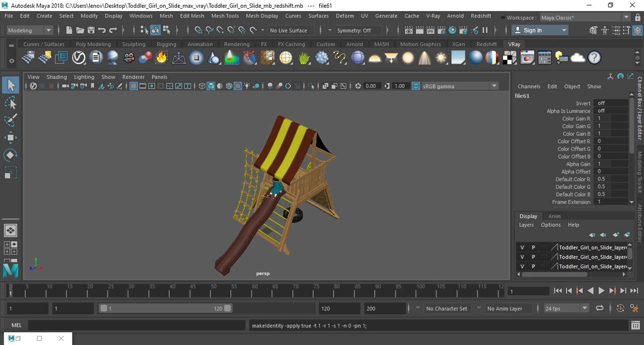Click the Play backwards button
The width and height of the screenshot is (644, 345).
coord(591,291)
